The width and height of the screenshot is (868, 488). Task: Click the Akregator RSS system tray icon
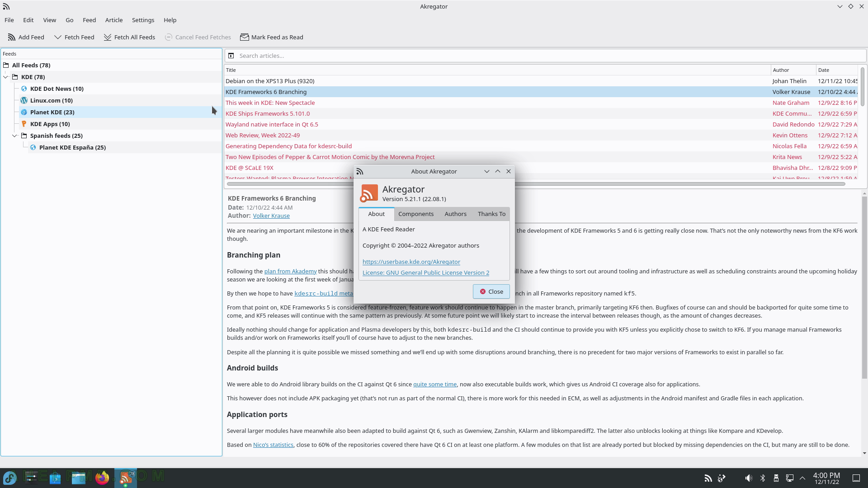coord(708,478)
